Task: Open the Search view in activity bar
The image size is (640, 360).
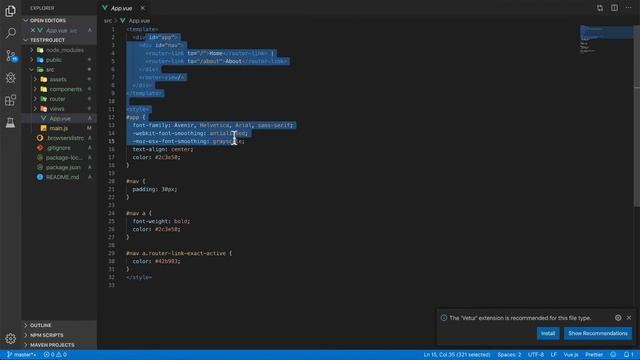Action: point(11,33)
